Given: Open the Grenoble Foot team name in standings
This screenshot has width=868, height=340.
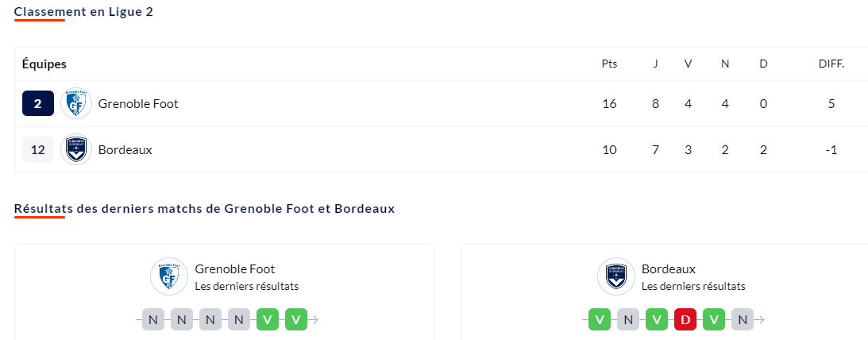Looking at the screenshot, I should [x=138, y=103].
